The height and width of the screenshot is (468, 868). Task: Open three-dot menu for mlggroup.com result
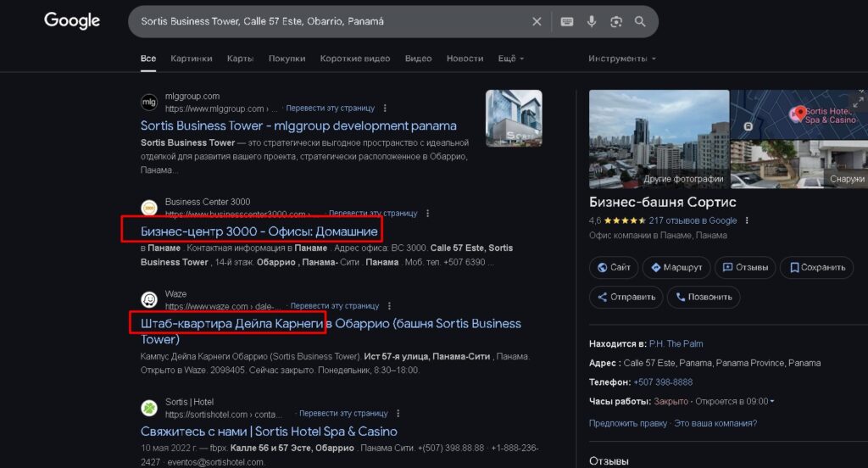tap(385, 109)
